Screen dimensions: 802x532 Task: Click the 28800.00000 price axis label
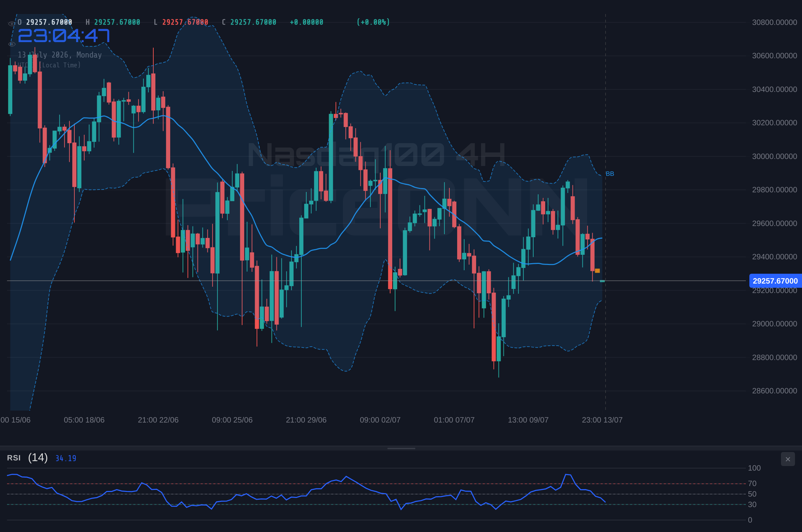pos(775,358)
